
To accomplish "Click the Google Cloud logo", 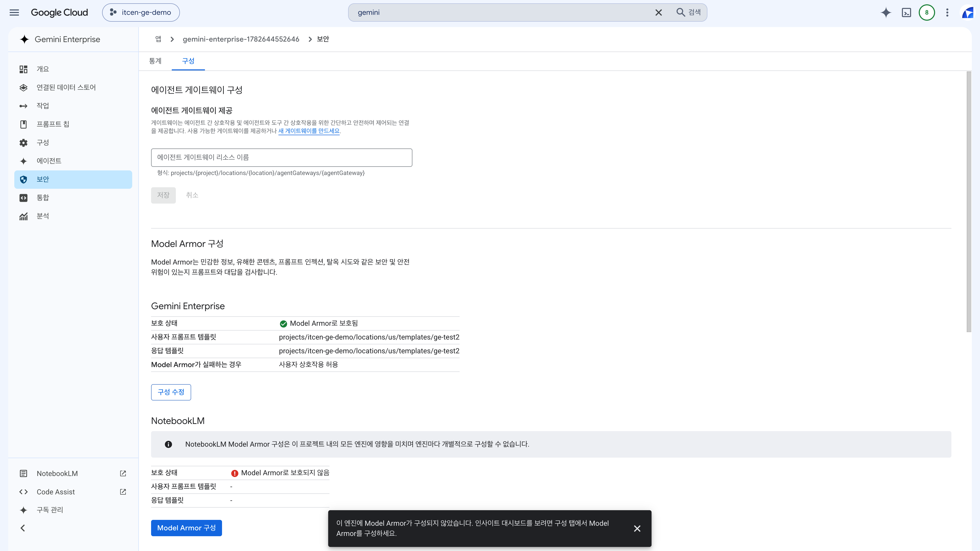I will click(59, 12).
